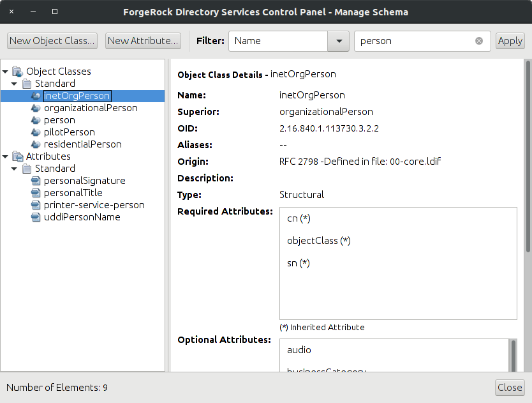Screen dimensions: 532x403
Task: Clear the filter text with the X icon
Action: 478,41
